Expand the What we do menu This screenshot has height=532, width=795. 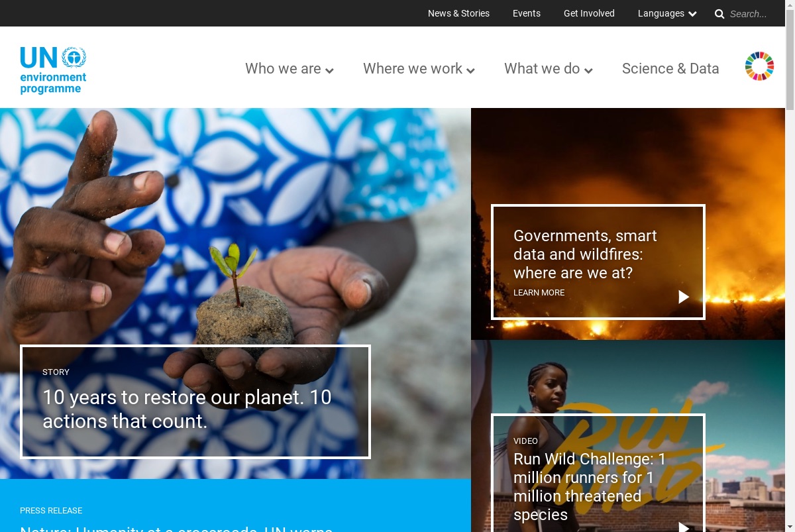click(x=549, y=69)
